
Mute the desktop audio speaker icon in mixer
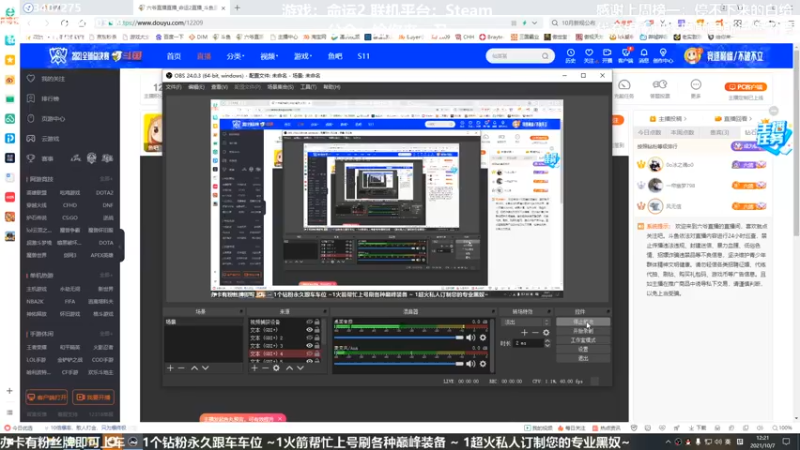470,338
